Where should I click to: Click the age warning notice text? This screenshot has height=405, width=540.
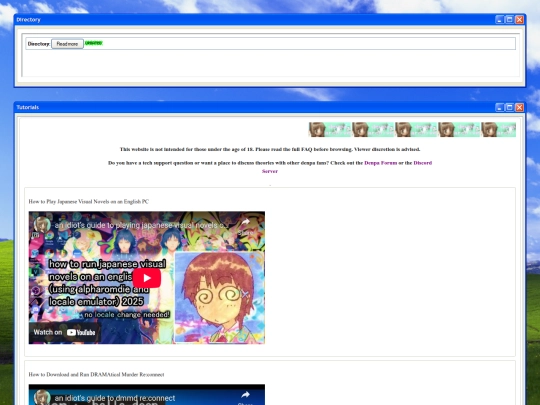270,149
